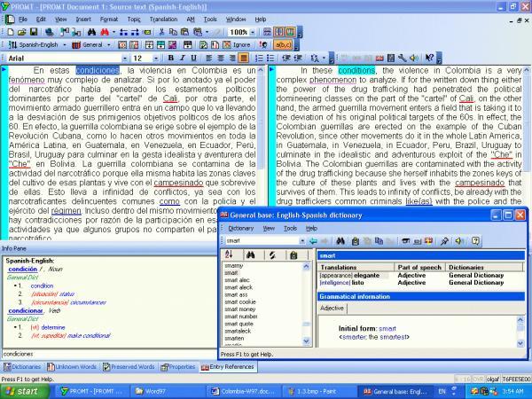Open the 100% zoom dropdown
532x399 pixels.
[x=253, y=33]
